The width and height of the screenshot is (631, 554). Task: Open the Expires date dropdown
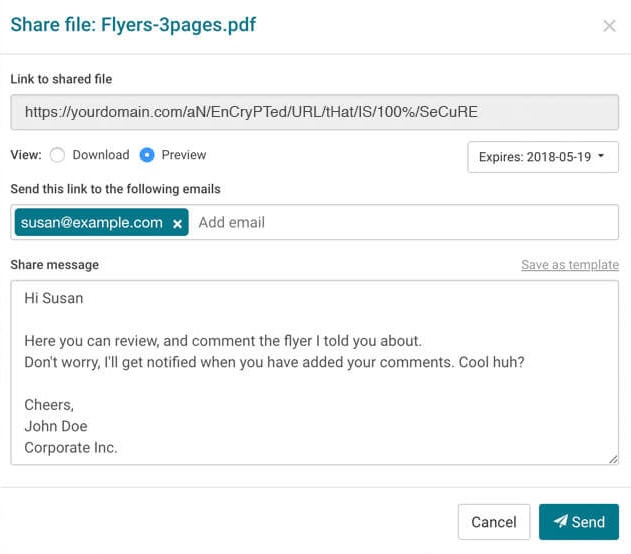tap(542, 157)
